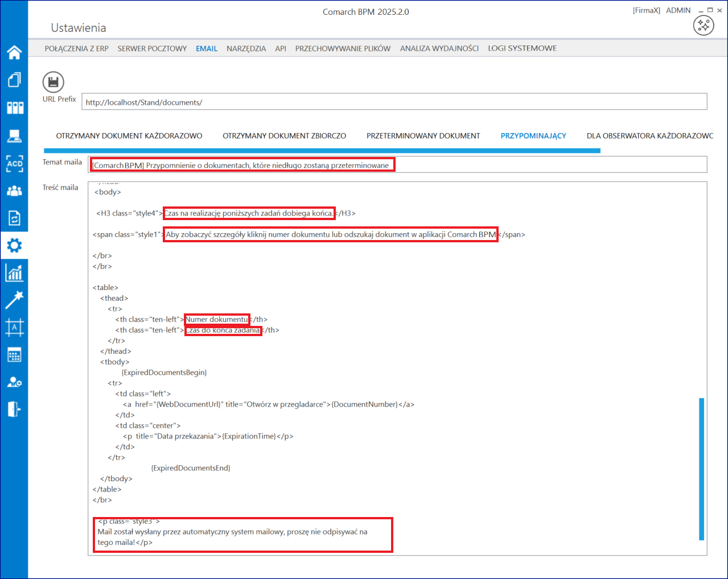This screenshot has height=579, width=728.
Task: Open the calendar sidebar icon
Action: [x=14, y=355]
